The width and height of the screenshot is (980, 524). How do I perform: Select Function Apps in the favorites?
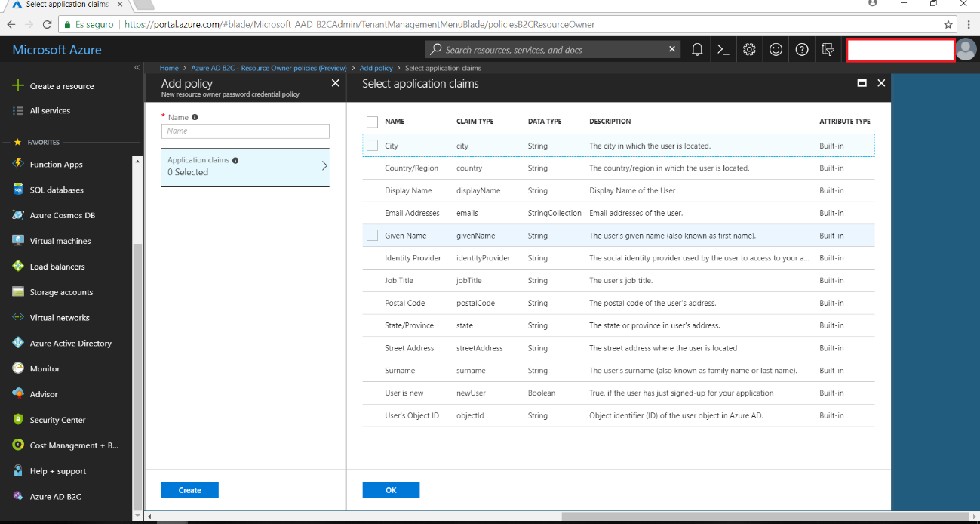(x=56, y=165)
